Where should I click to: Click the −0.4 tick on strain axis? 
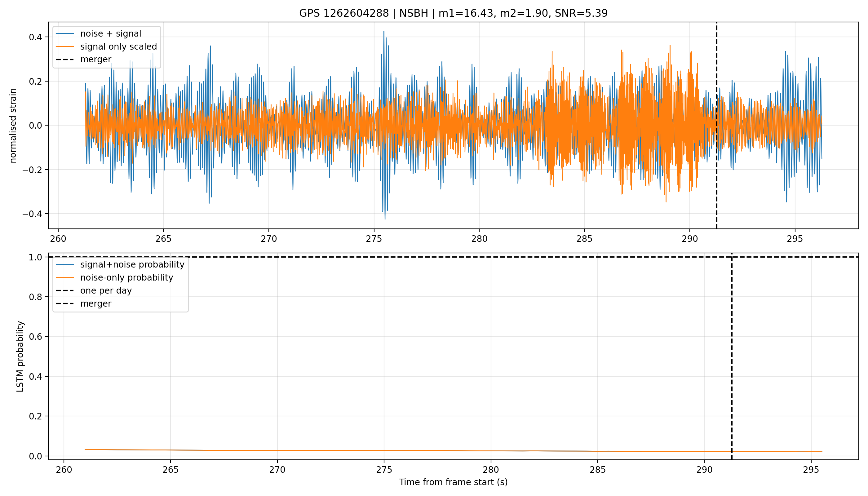coord(32,214)
